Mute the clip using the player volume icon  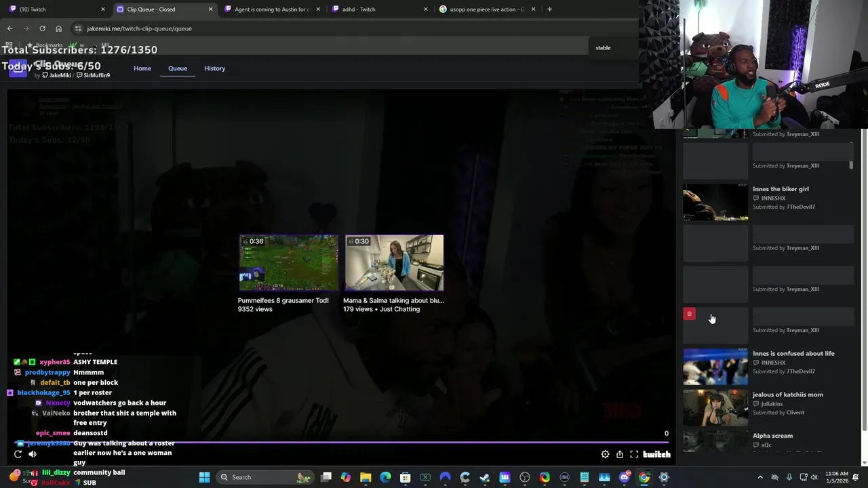pyautogui.click(x=33, y=454)
